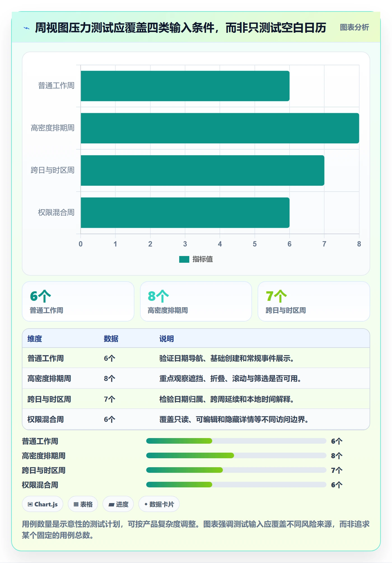Image resolution: width=392 pixels, height=563 pixels.
Task: Click the grid icon in the 表格 chip
Action: pyautogui.click(x=76, y=504)
